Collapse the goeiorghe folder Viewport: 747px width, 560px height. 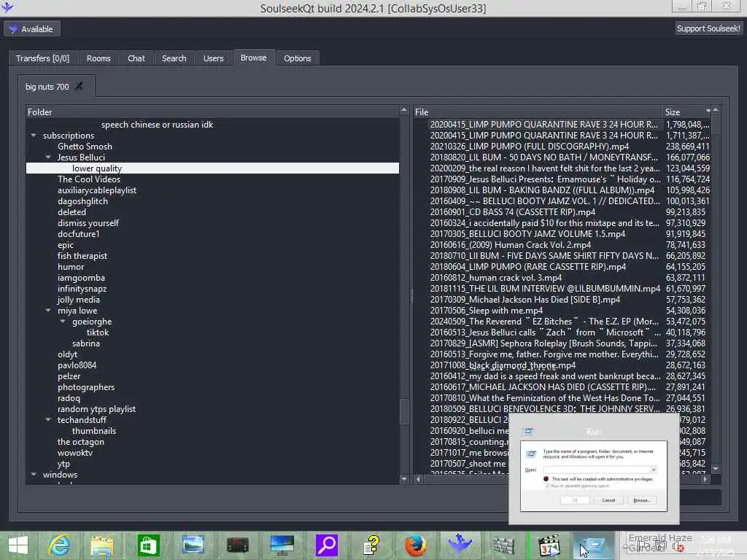[63, 321]
